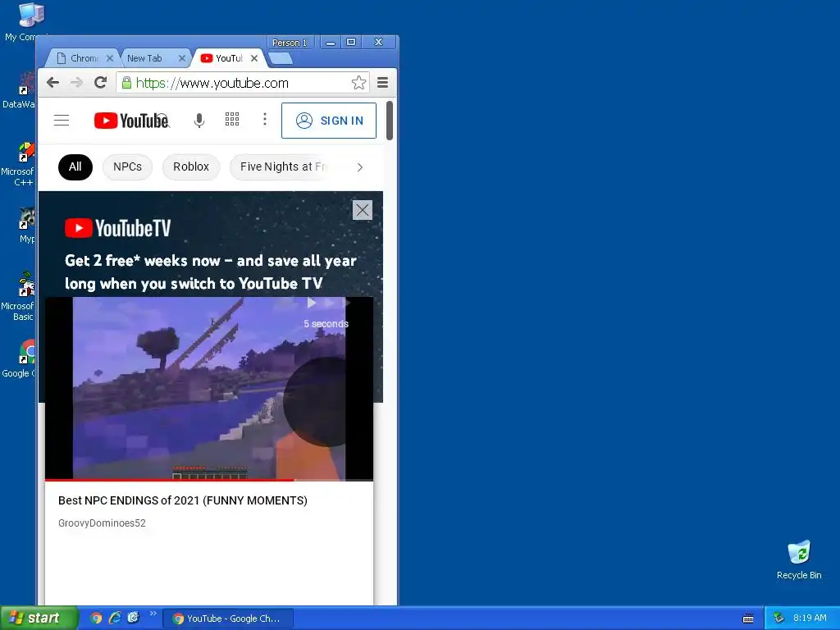Open the YouTube apps grid

pyautogui.click(x=232, y=119)
